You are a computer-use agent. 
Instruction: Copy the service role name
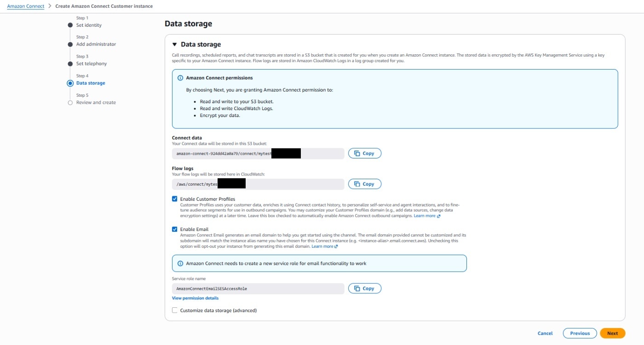coord(365,288)
